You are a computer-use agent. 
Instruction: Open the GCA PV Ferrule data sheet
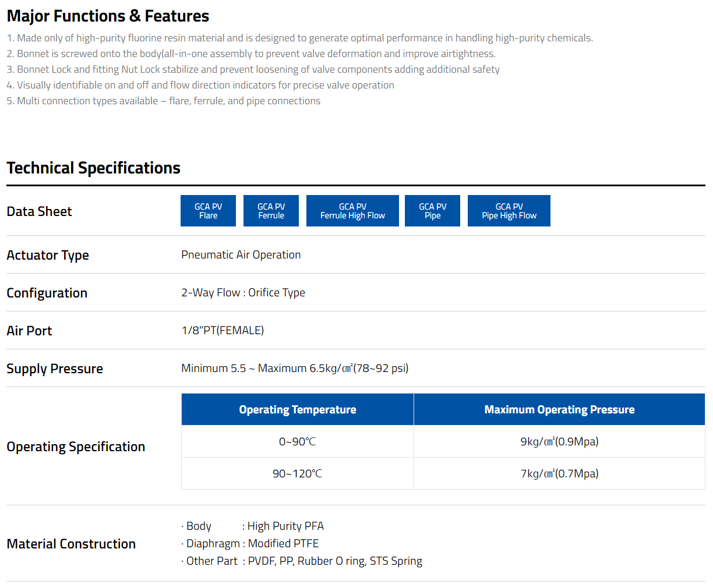coord(271,211)
